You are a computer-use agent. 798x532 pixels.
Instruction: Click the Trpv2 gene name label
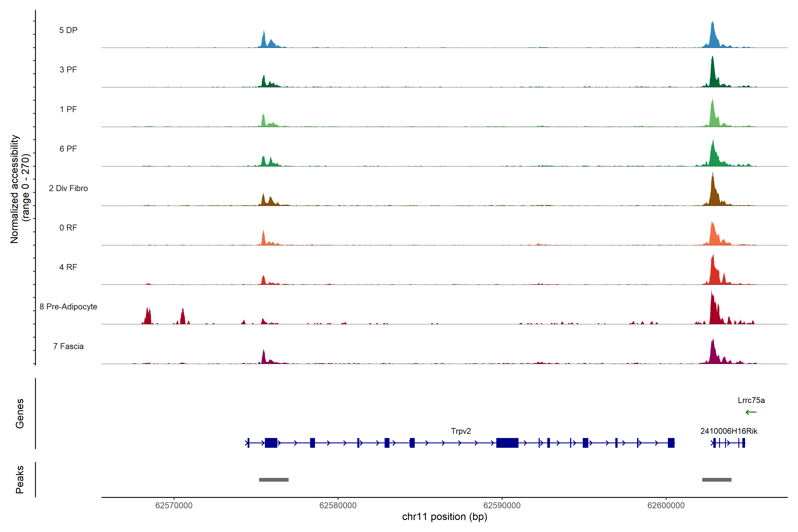pyautogui.click(x=460, y=431)
